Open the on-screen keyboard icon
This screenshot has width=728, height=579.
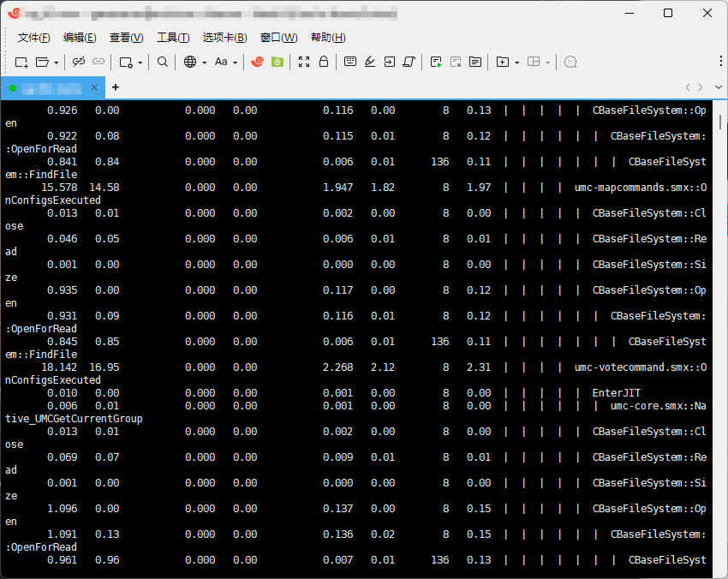(x=349, y=62)
